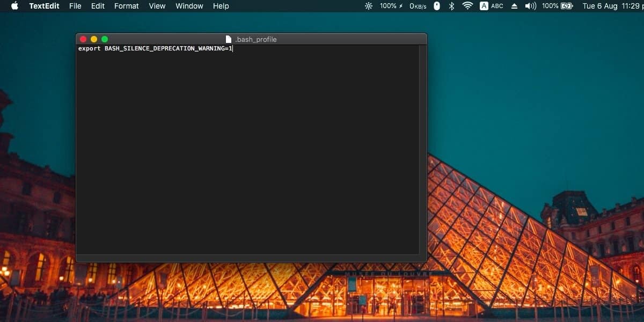The height and width of the screenshot is (322, 644).
Task: Click the mouse battery icon in menu bar
Action: click(437, 6)
